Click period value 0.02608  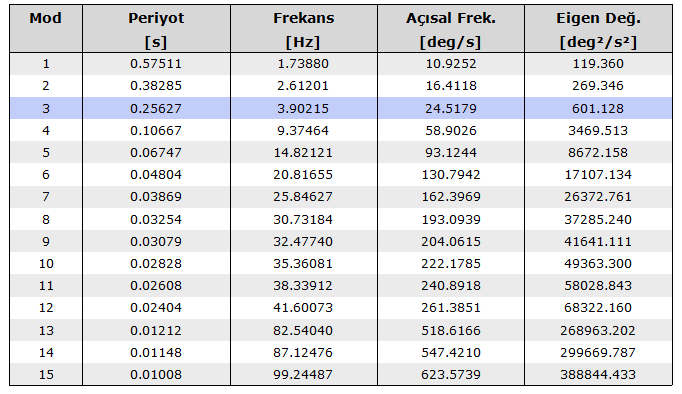[x=156, y=286]
